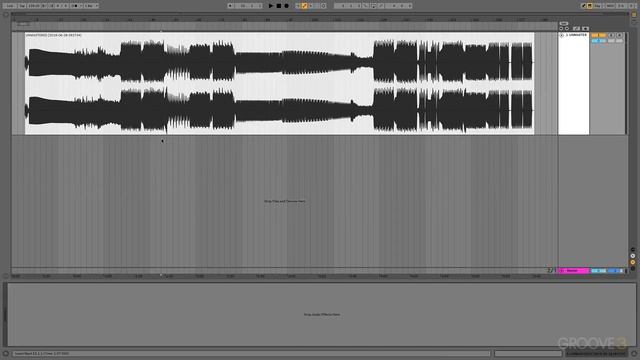Toggle Track Delay show/hide button

[633, 268]
